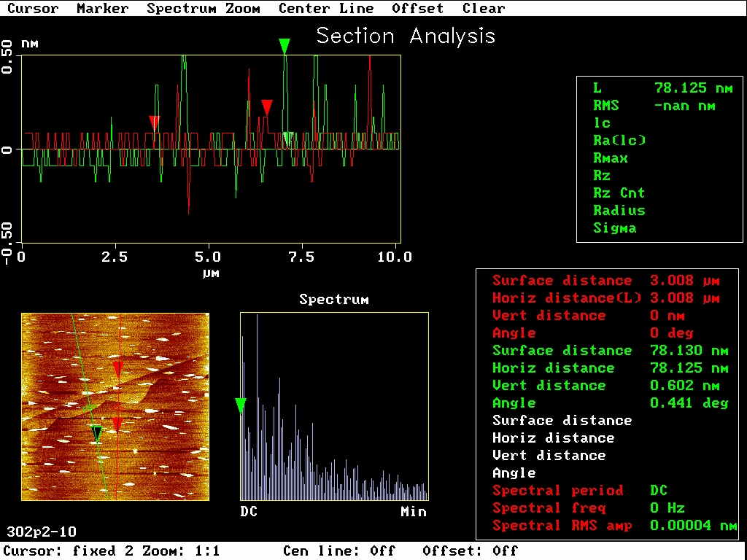The image size is (747, 560).
Task: Click the Sigma label
Action: tap(614, 228)
